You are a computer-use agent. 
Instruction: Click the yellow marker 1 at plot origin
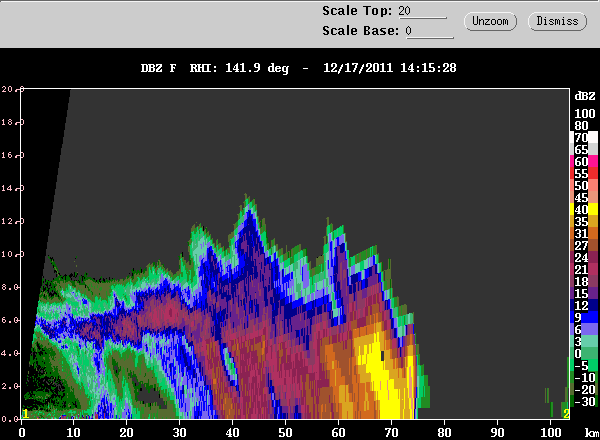25,414
